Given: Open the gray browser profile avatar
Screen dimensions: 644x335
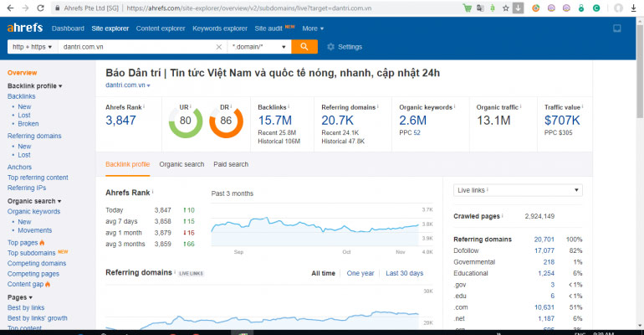Looking at the screenshot, I should [x=618, y=8].
